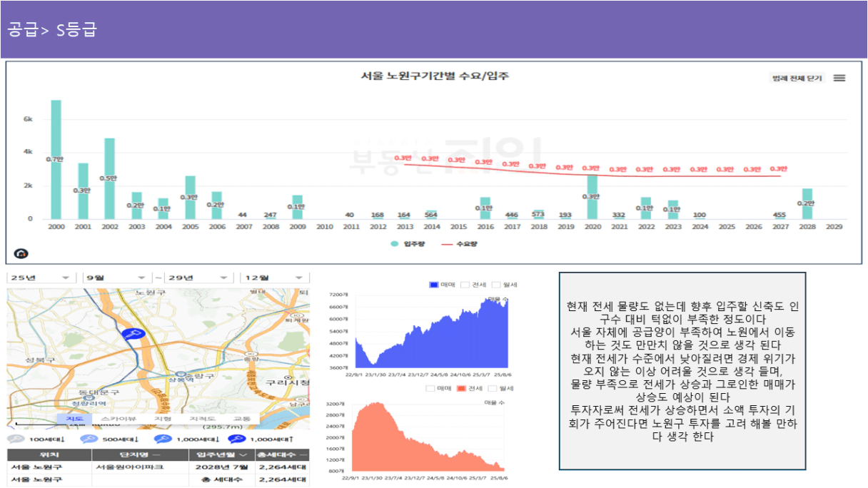Click the dark-blue 1,000세대↑ key legend icon
The image size is (868, 488).
click(x=236, y=439)
